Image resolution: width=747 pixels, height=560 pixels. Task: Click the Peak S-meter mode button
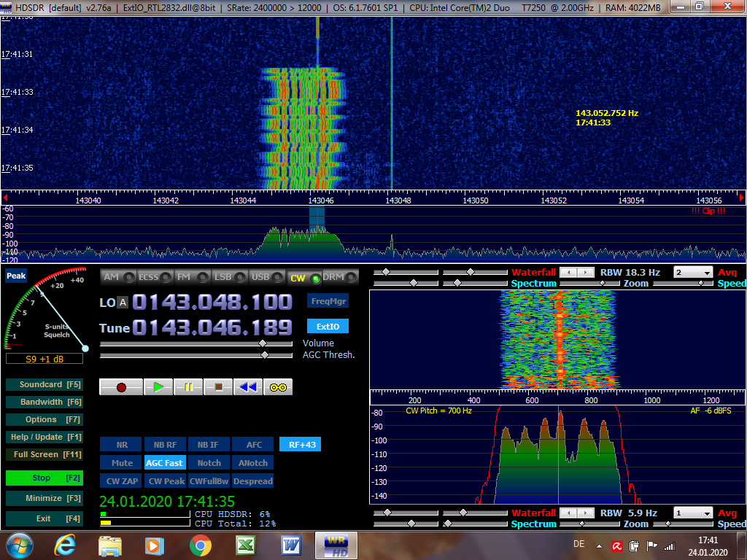pyautogui.click(x=16, y=276)
